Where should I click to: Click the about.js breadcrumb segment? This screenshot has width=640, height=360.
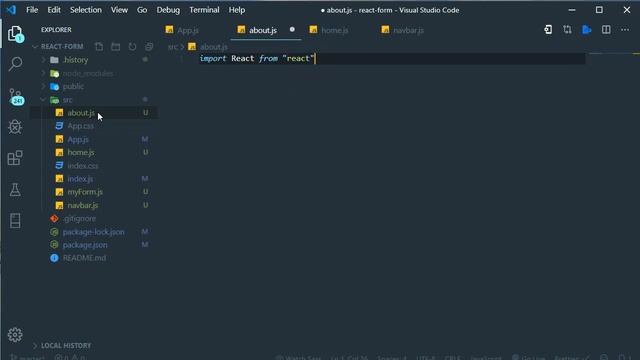213,47
